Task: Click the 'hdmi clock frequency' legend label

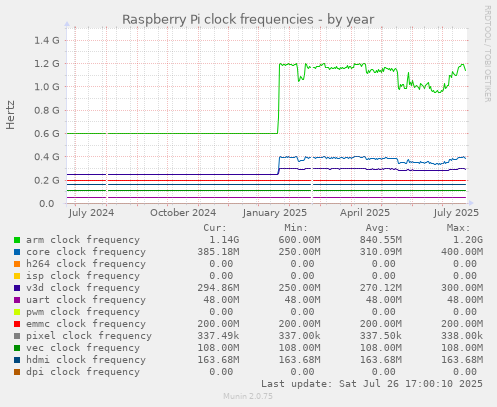Action: pos(86,360)
